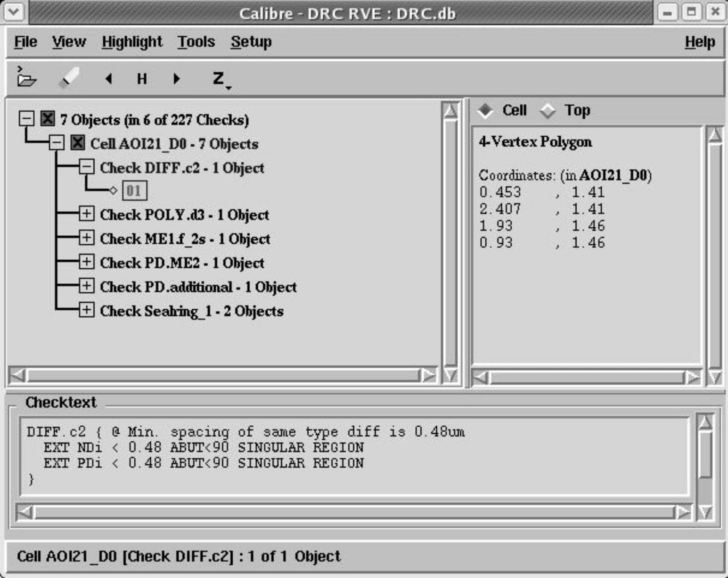Expand the Check Sealring_1 node

[x=86, y=310]
